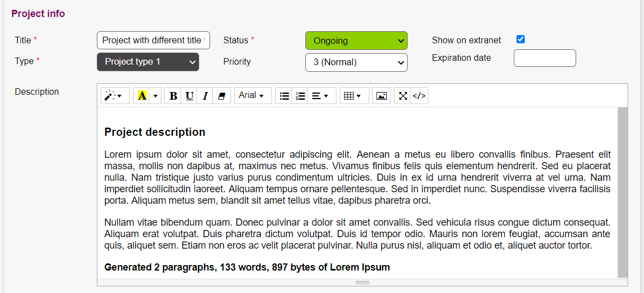Open the Priority dropdown
Image resolution: width=644 pixels, height=293 pixels.
(356, 62)
